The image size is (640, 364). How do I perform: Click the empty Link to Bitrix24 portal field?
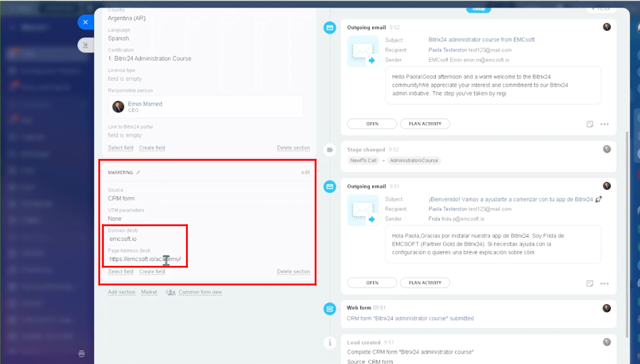(125, 135)
